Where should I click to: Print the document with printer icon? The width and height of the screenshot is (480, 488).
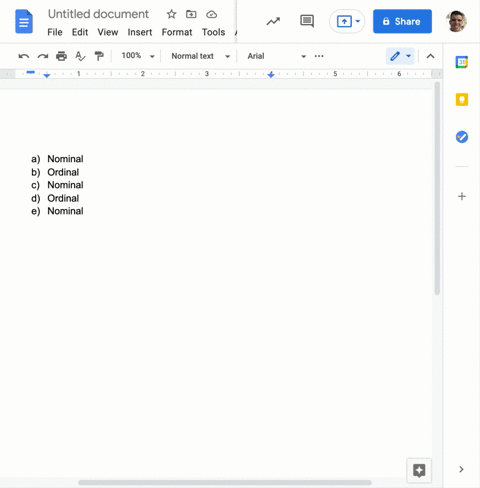61,56
